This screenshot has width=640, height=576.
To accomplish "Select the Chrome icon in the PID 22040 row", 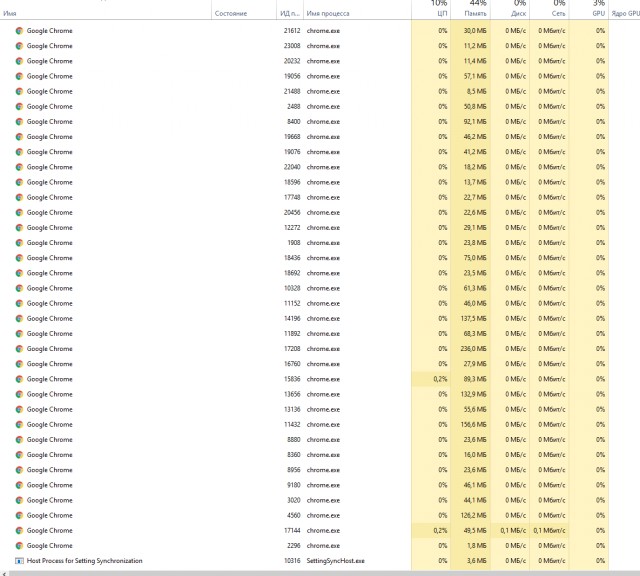I will tap(19, 167).
